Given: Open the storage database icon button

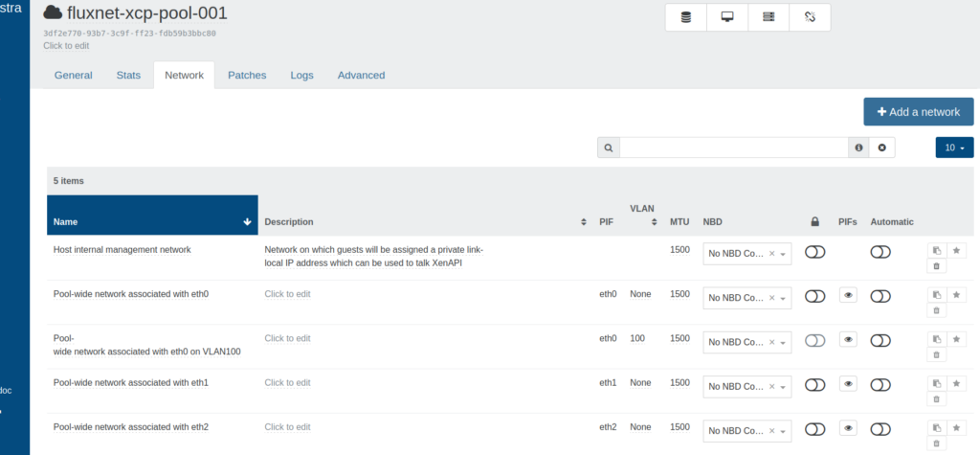Looking at the screenshot, I should click(685, 17).
